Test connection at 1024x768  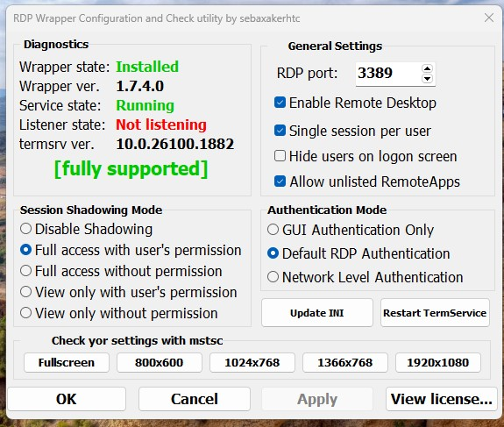[252, 363]
